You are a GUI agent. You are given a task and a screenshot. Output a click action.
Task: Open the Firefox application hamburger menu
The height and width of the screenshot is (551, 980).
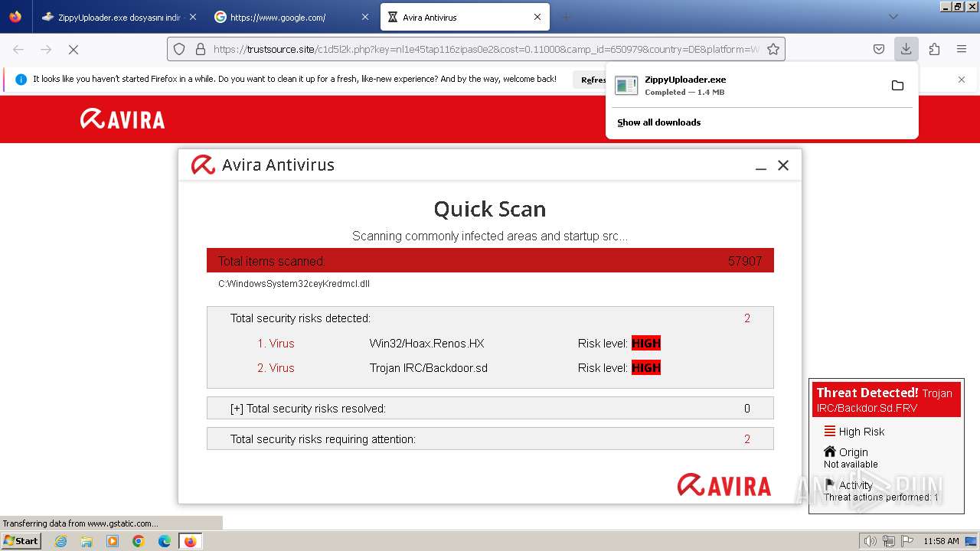[962, 49]
